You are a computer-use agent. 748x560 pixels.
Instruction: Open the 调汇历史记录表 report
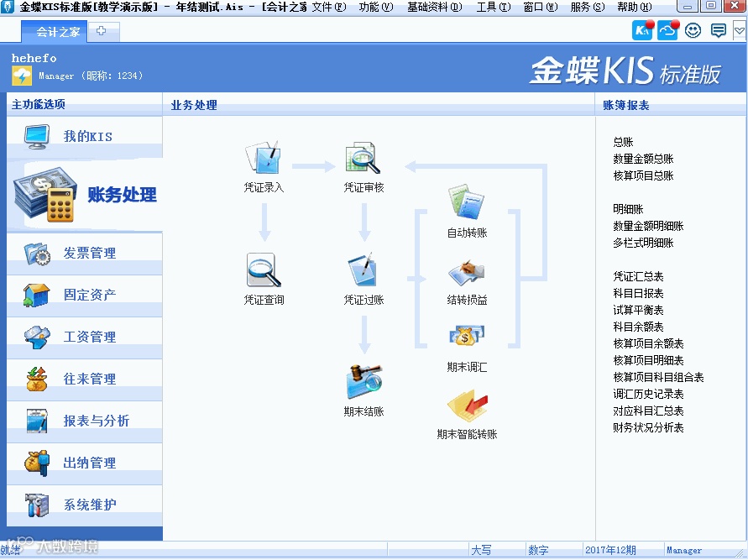pos(648,394)
